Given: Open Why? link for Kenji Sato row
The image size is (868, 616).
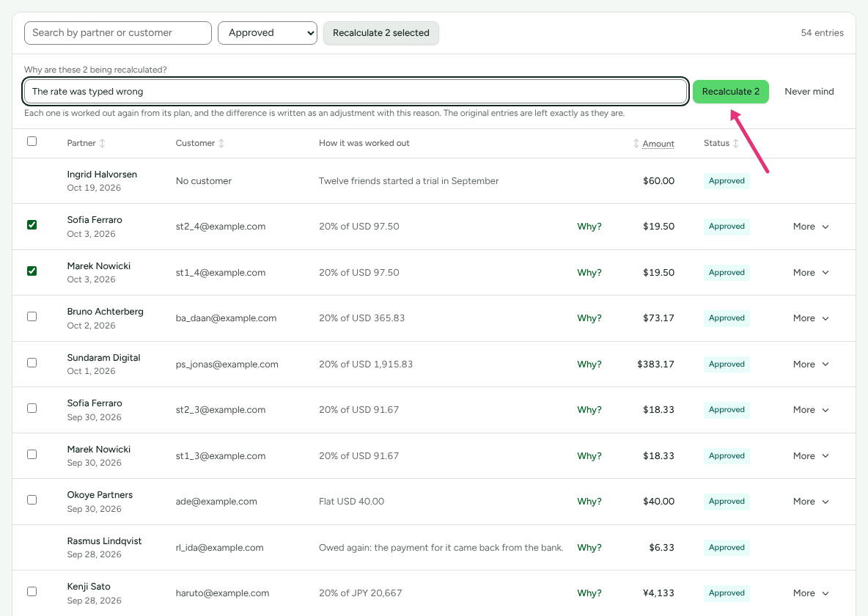Looking at the screenshot, I should point(589,593).
